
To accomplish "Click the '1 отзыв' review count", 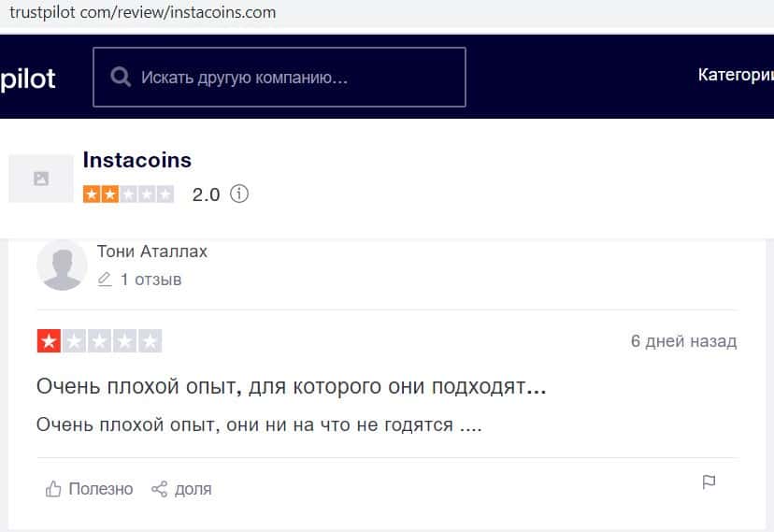I will point(151,280).
